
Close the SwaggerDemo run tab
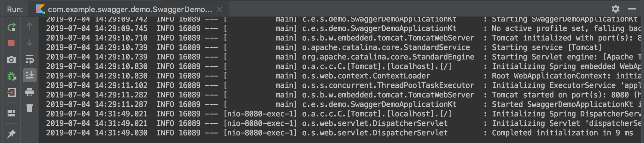point(220,9)
